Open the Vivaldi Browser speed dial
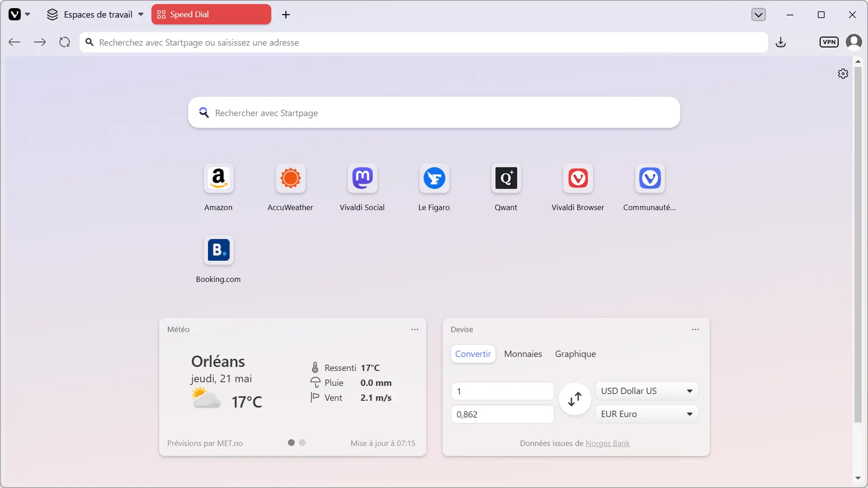Viewport: 868px width, 488px height. click(578, 178)
